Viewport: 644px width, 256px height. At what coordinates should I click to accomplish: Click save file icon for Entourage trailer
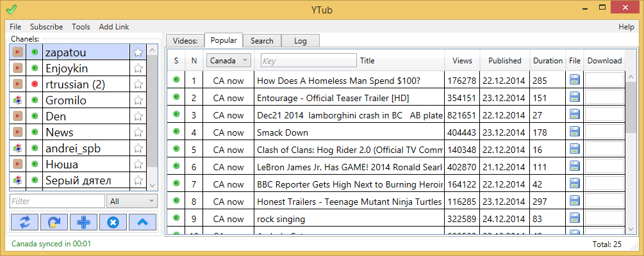point(575,97)
